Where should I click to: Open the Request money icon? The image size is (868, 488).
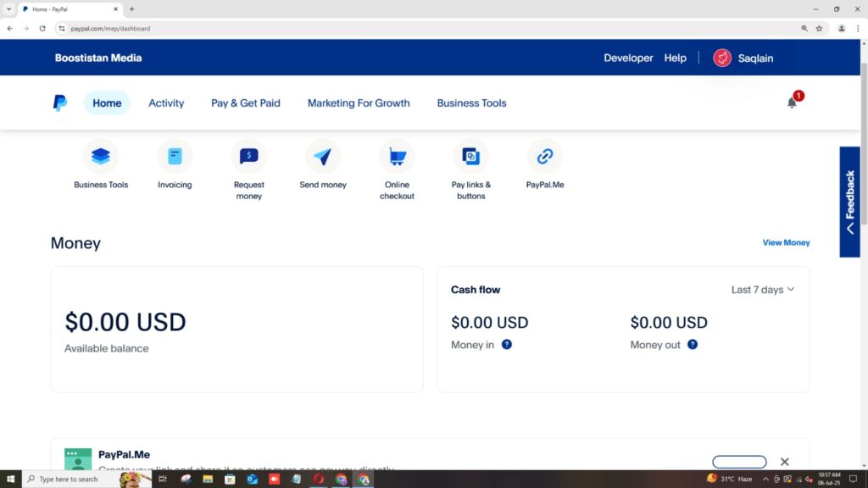[x=248, y=157]
